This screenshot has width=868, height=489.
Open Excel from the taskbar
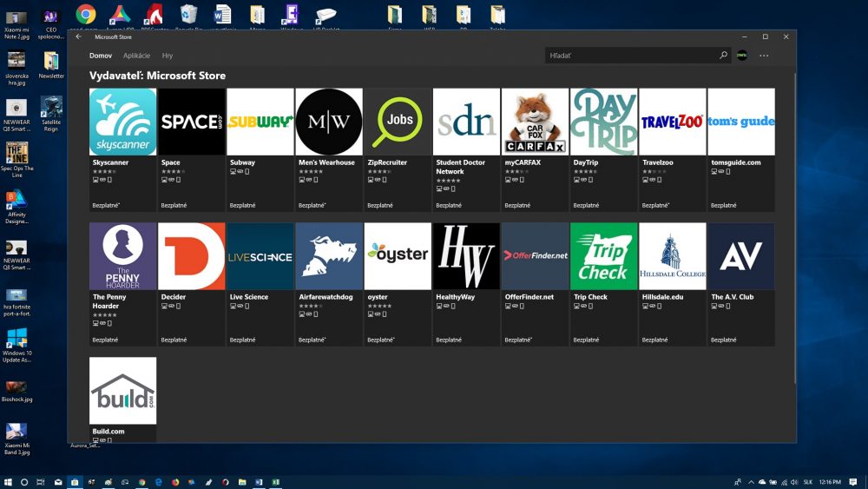[275, 482]
